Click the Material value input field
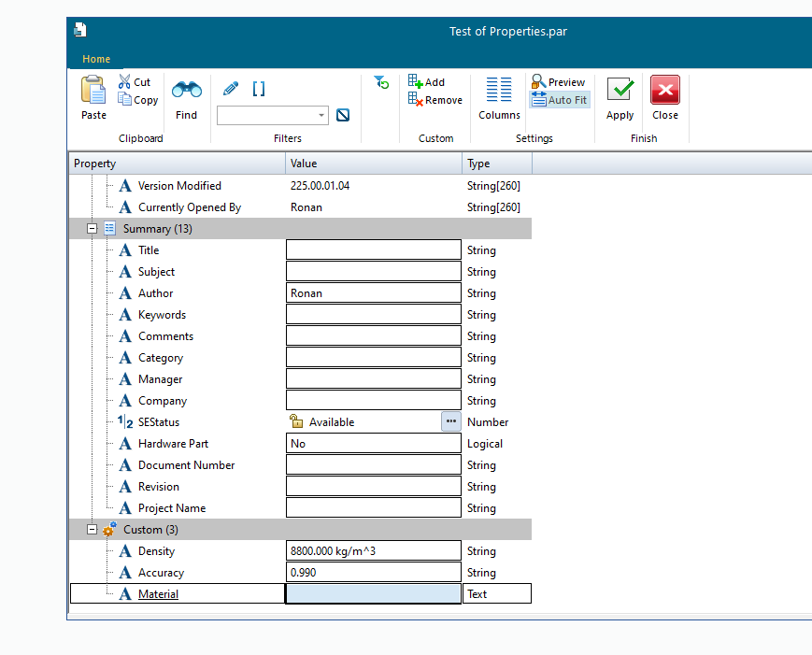Viewport: 812px width, 655px height. click(373, 594)
